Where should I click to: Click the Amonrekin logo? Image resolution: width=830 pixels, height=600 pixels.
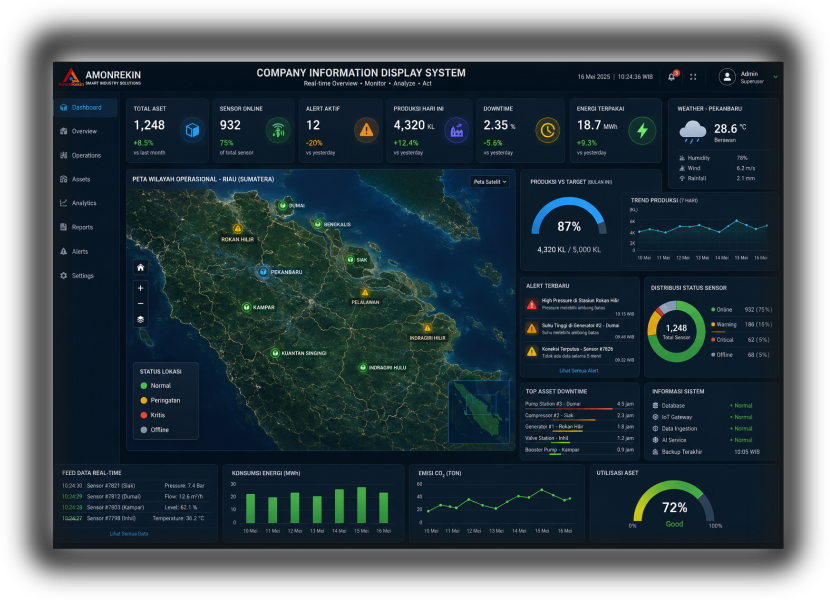click(100, 77)
